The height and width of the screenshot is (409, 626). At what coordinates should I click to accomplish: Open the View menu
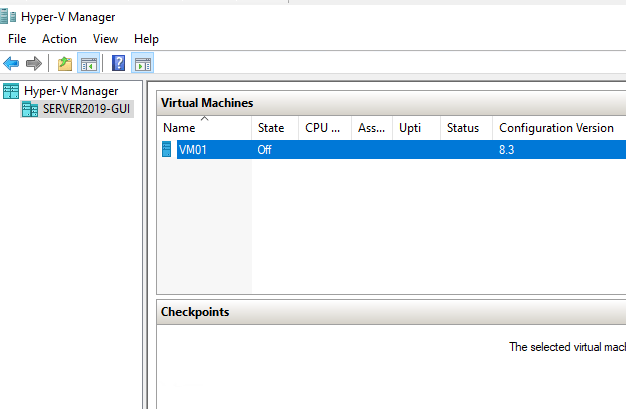[105, 39]
